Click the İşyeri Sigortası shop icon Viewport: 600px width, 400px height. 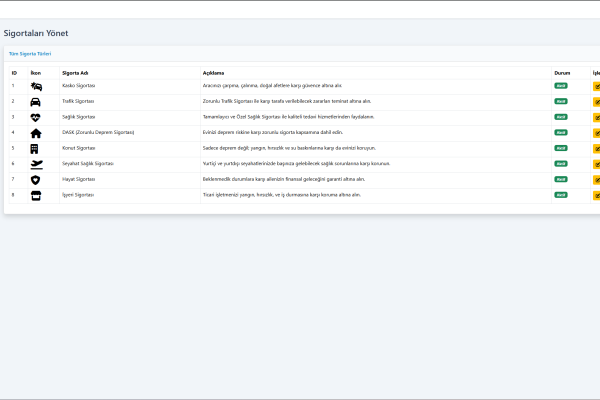(x=36, y=195)
